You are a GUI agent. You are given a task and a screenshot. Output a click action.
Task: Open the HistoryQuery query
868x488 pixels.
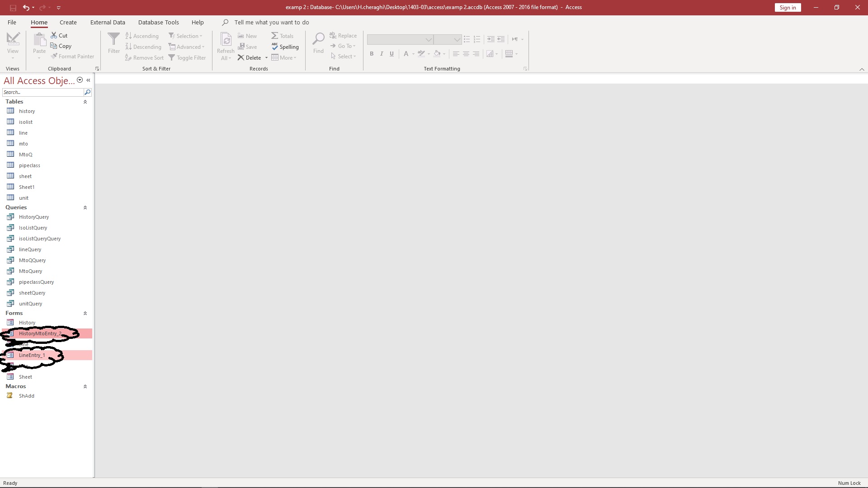pos(33,217)
